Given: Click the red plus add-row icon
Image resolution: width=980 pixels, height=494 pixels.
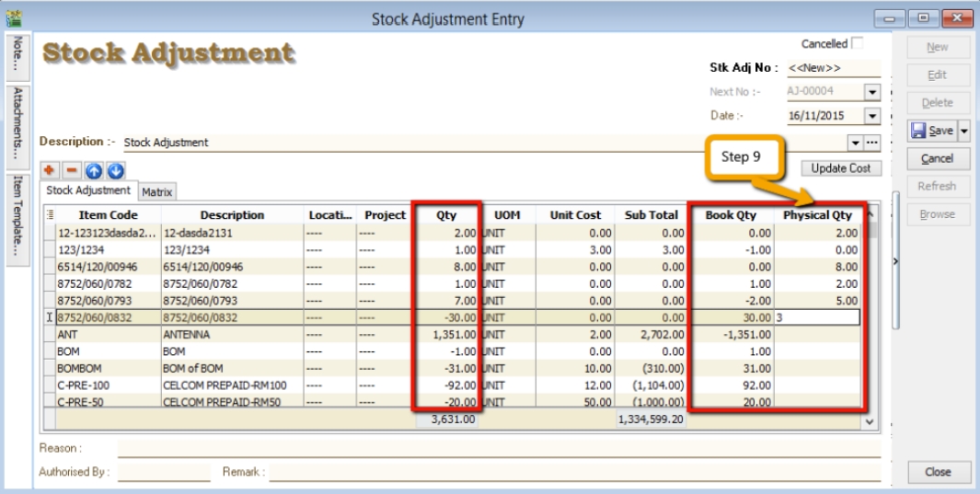Looking at the screenshot, I should [x=50, y=170].
